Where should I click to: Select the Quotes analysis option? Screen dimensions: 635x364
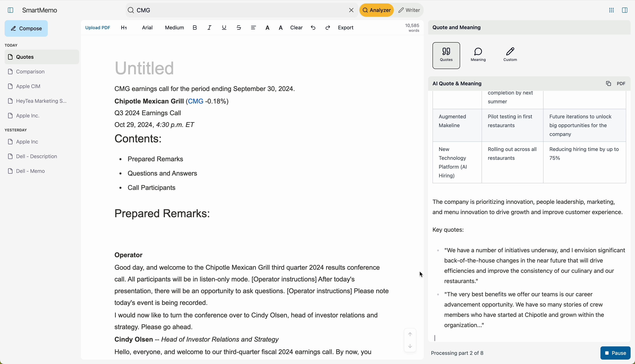tap(446, 55)
